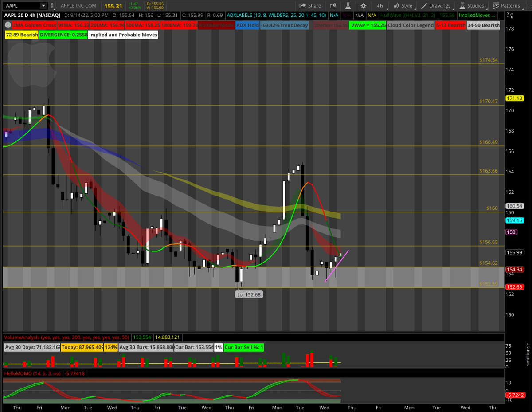Click the 155.99 last price axis tag
Screen dimensions: 532x412
514,252
